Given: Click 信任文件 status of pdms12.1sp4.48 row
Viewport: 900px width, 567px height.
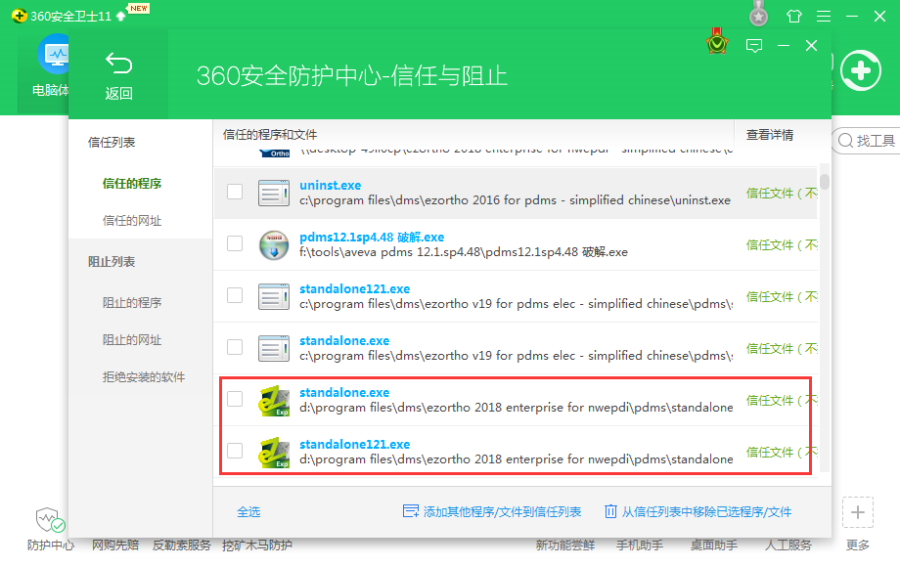Looking at the screenshot, I should [x=781, y=245].
